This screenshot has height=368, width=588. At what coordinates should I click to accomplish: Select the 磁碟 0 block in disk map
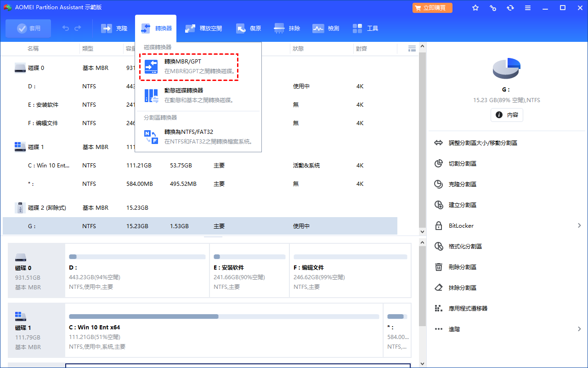[x=37, y=270]
